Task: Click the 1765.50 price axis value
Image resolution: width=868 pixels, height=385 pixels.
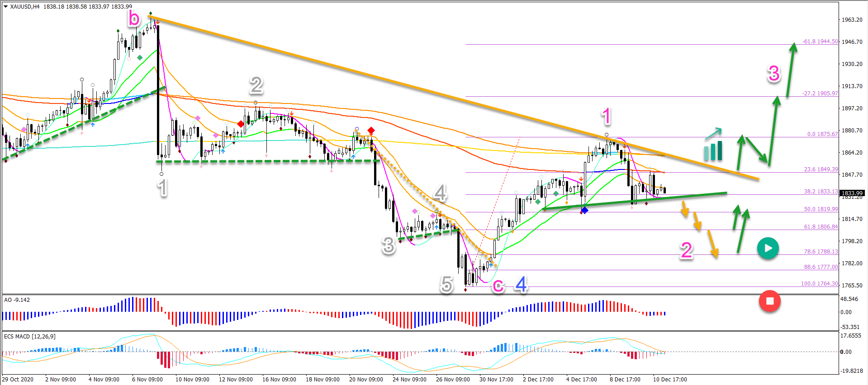Action: pyautogui.click(x=852, y=286)
